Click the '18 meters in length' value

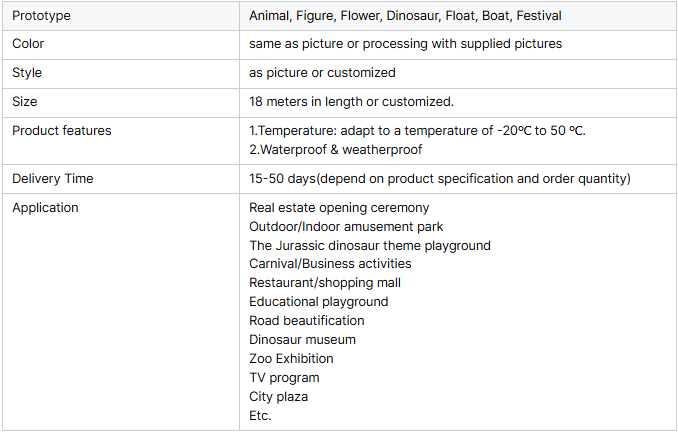(x=351, y=102)
